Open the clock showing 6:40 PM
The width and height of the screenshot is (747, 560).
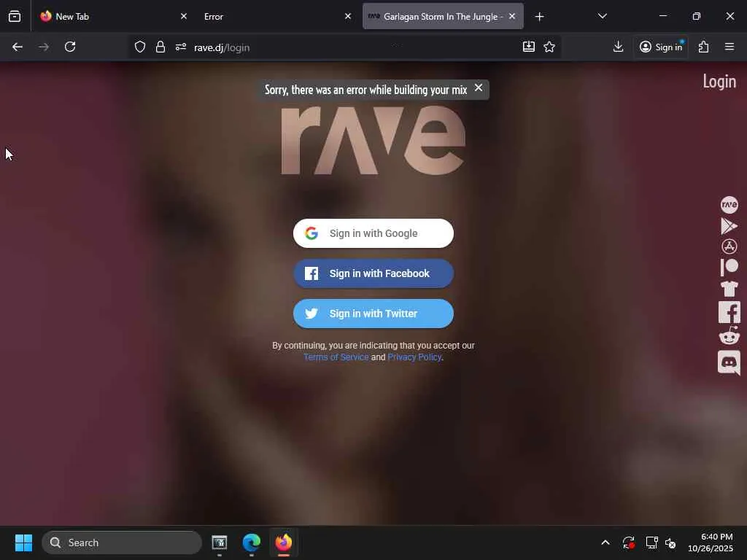click(711, 542)
